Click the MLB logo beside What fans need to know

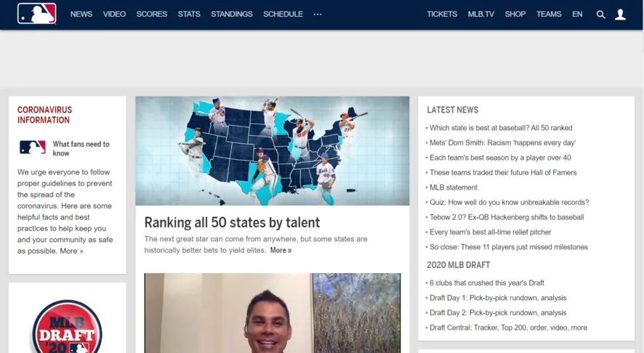[33, 147]
